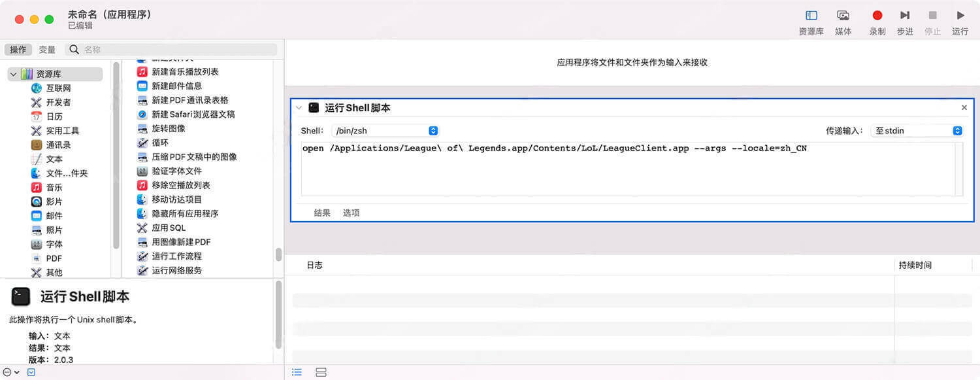Open the 选项 options panel

click(351, 213)
